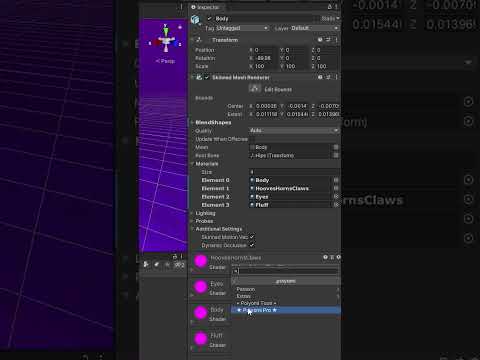480x360 pixels.
Task: Toggle the Body object active checkbox
Action: [209, 19]
